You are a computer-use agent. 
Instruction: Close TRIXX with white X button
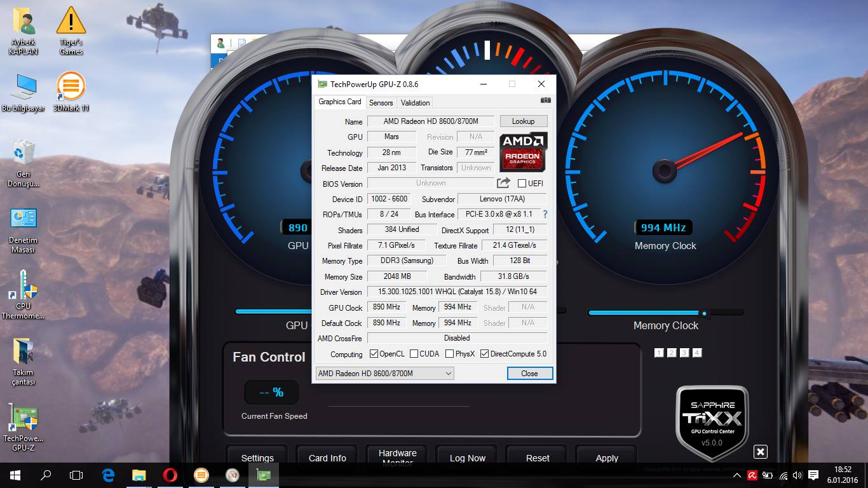(761, 452)
